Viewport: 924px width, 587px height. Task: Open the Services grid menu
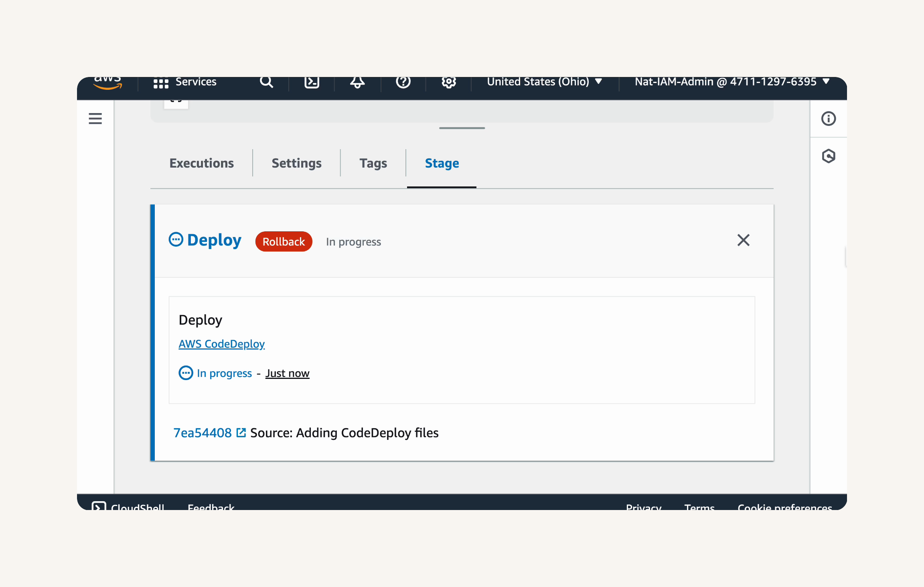point(161,83)
